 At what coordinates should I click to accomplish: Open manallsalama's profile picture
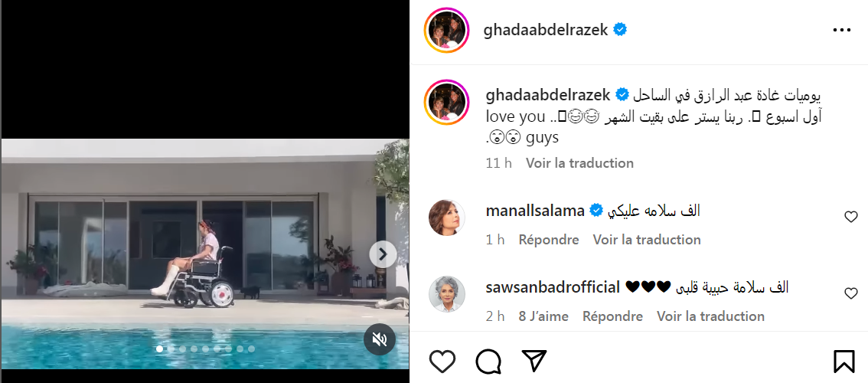447,218
